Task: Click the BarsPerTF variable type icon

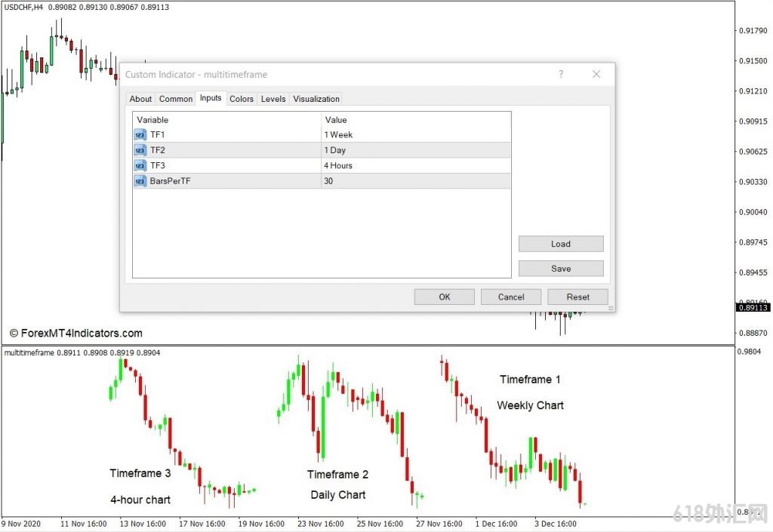Action: [x=140, y=181]
